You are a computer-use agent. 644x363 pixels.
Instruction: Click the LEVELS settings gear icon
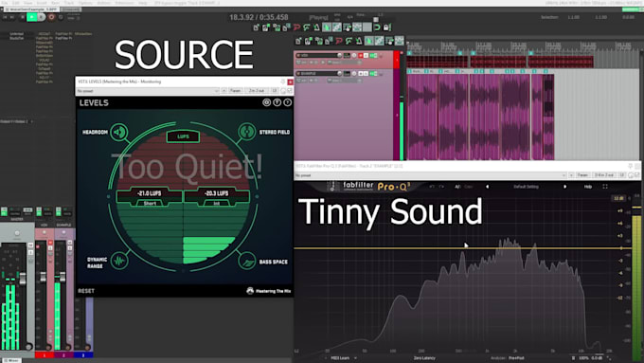click(266, 102)
